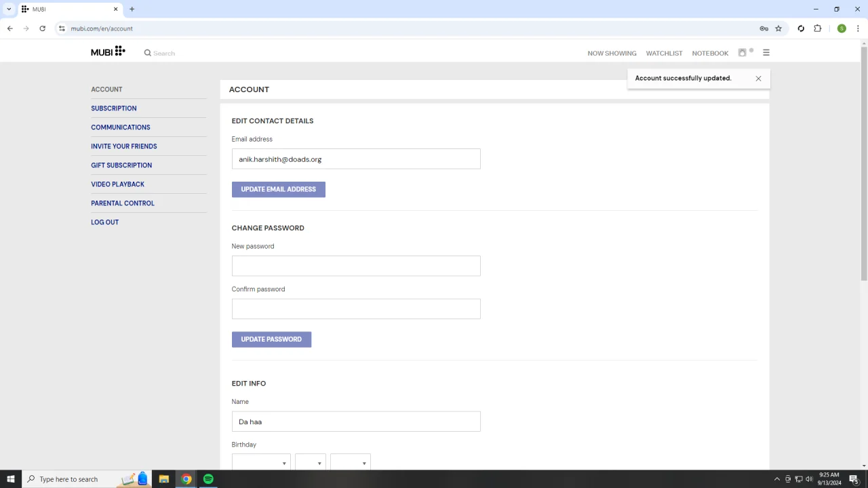Click Log Out link

coord(105,222)
